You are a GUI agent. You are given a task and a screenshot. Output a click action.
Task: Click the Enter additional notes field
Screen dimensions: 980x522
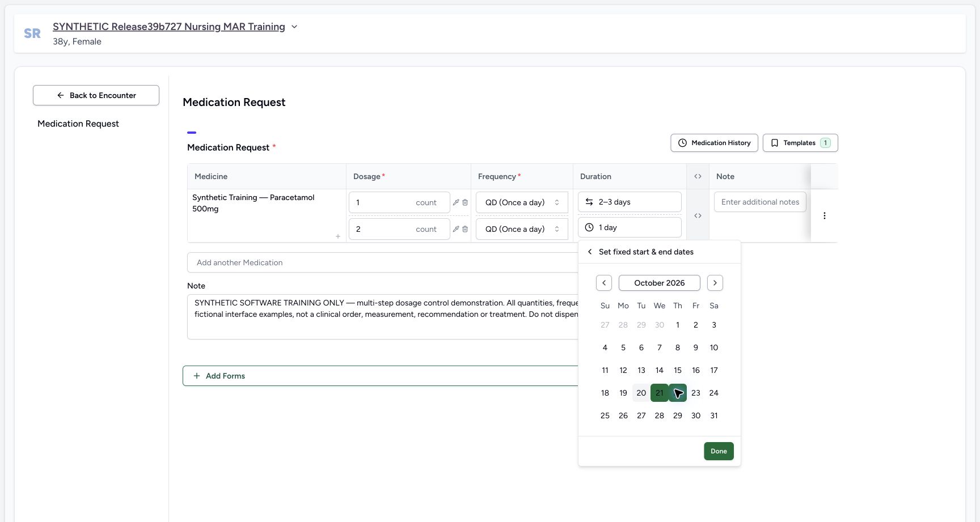click(760, 202)
